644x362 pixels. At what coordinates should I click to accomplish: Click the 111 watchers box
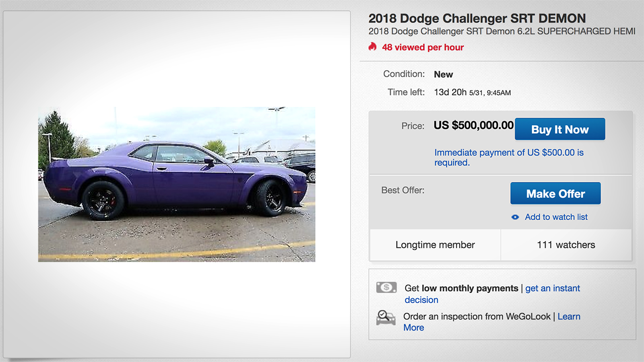click(566, 245)
